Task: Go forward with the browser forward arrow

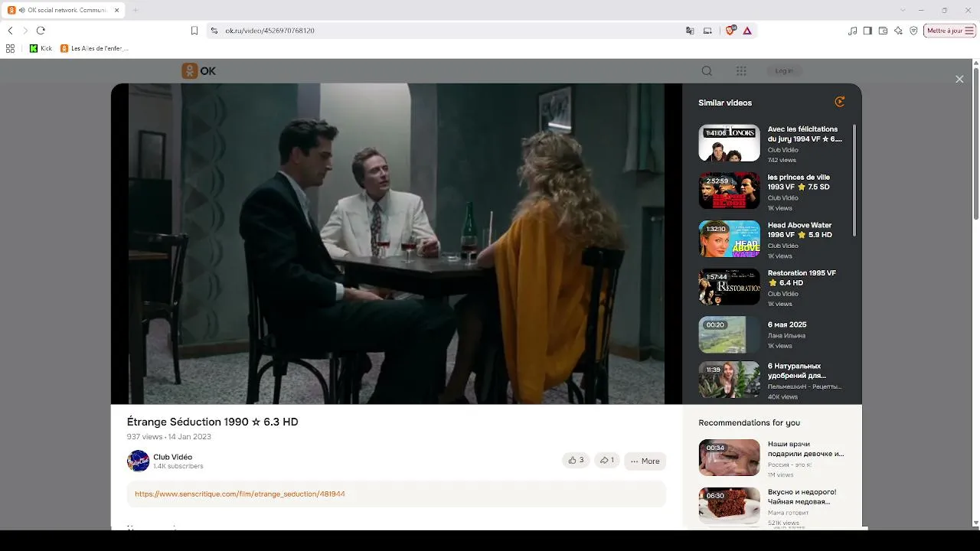Action: point(25,31)
